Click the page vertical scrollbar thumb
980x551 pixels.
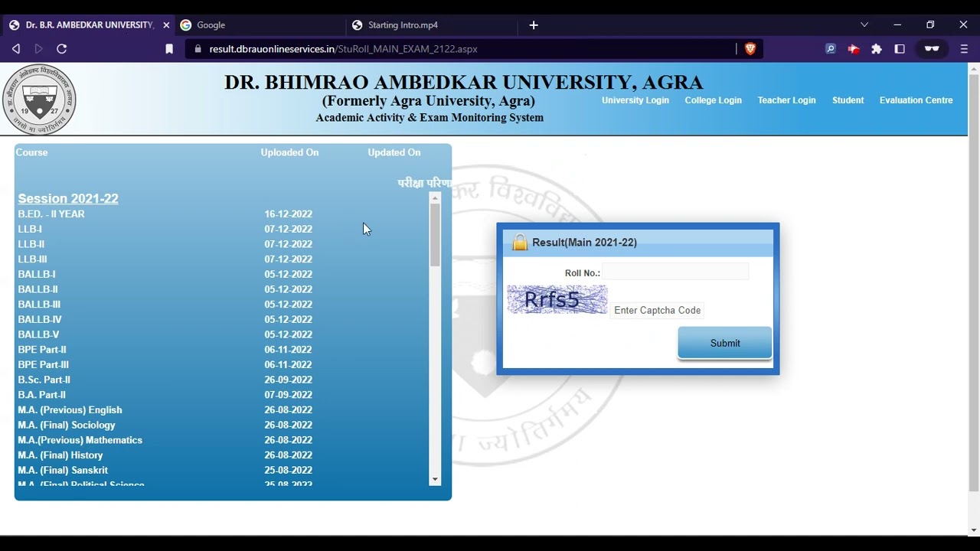[974, 283]
